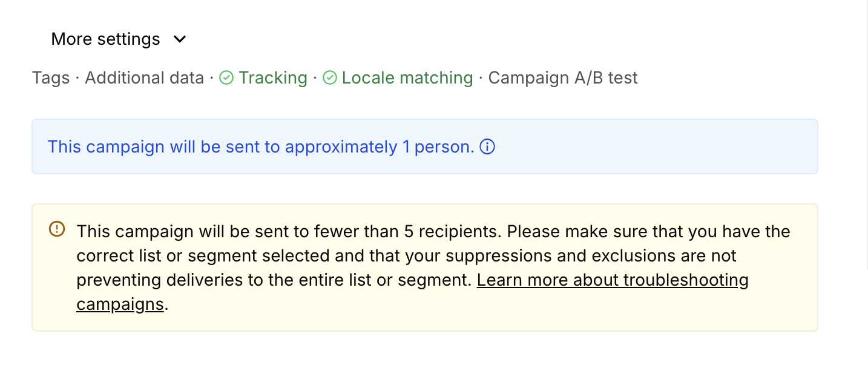The height and width of the screenshot is (368, 868).
Task: Expand the More settings chevron arrow
Action: tap(180, 39)
